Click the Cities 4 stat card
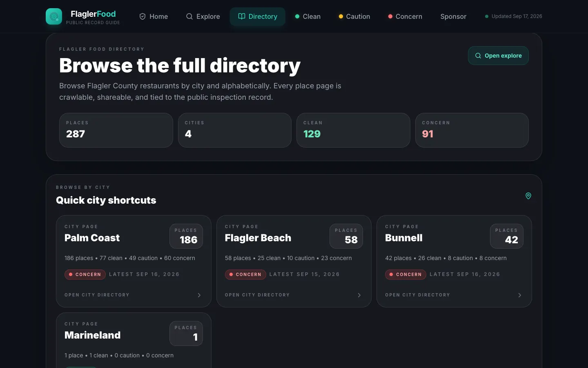The width and height of the screenshot is (588, 368). (x=235, y=130)
